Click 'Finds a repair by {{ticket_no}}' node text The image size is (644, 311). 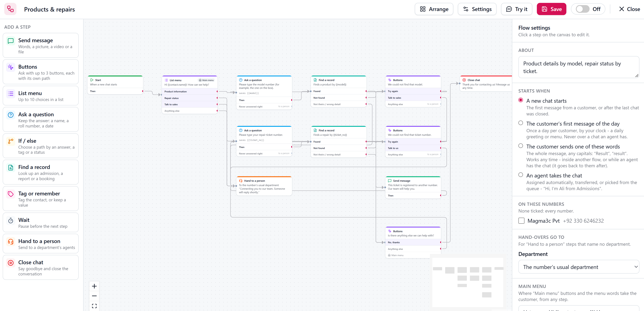330,135
